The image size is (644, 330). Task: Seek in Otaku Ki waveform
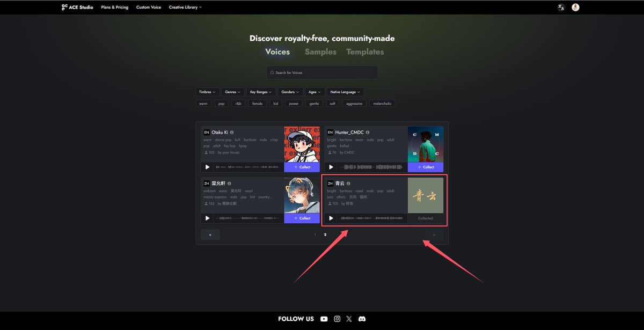247,167
